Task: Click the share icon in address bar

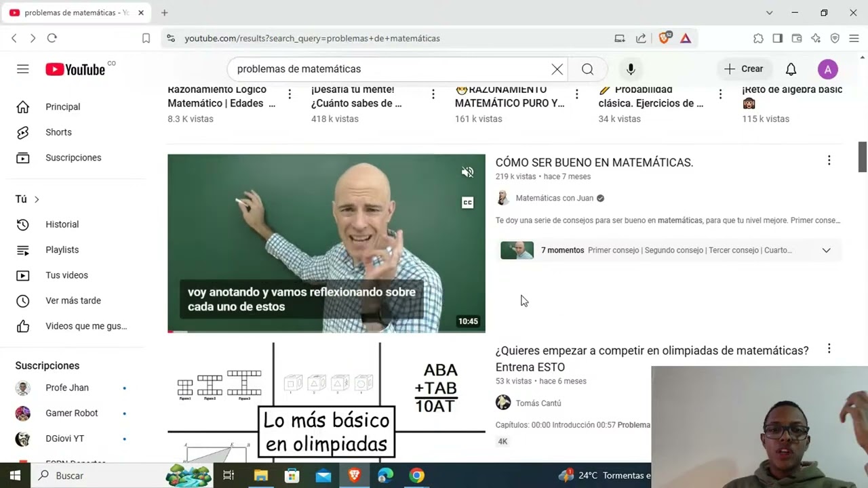Action: coord(641,39)
